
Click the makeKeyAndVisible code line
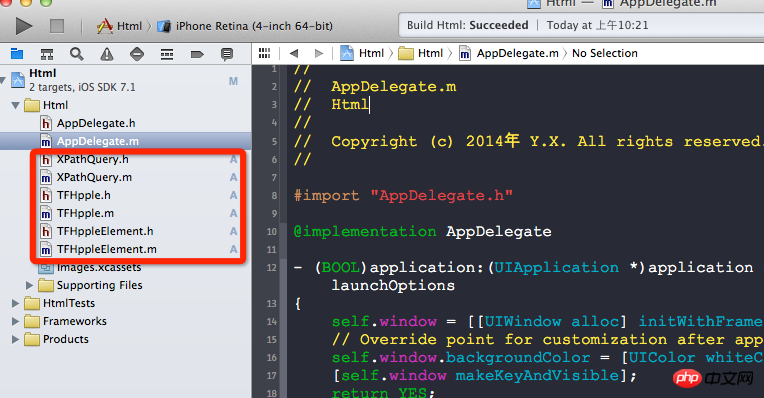(484, 376)
